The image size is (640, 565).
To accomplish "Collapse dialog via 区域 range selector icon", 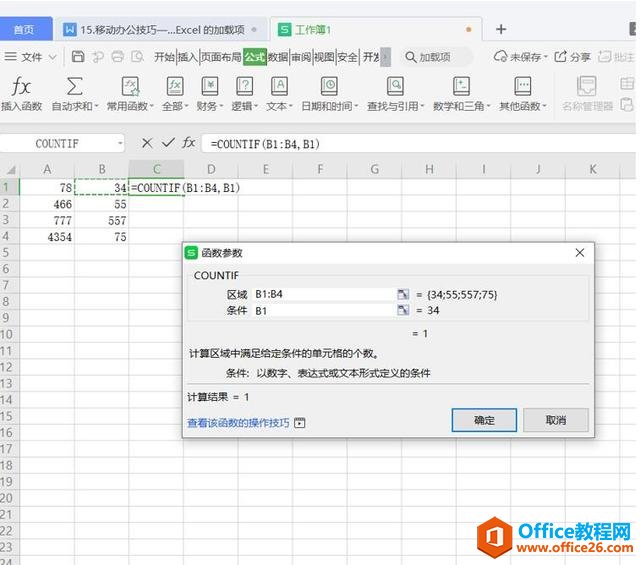I will click(403, 294).
